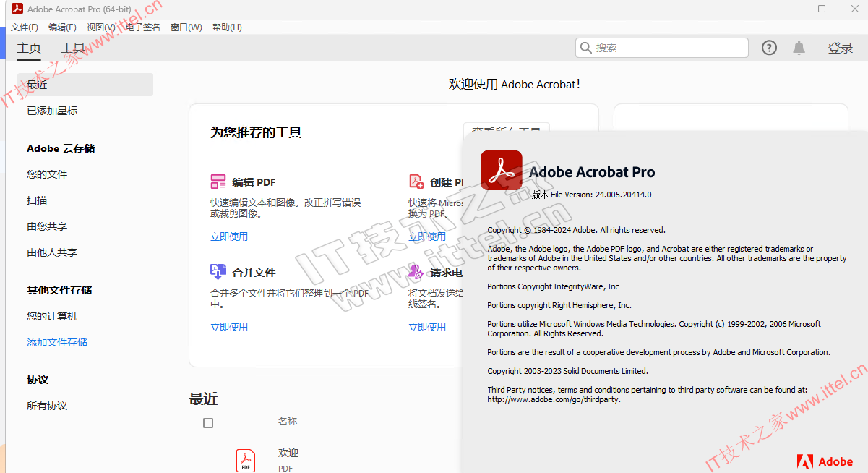Click 立即使用 under 请求电子签名

[x=427, y=327]
